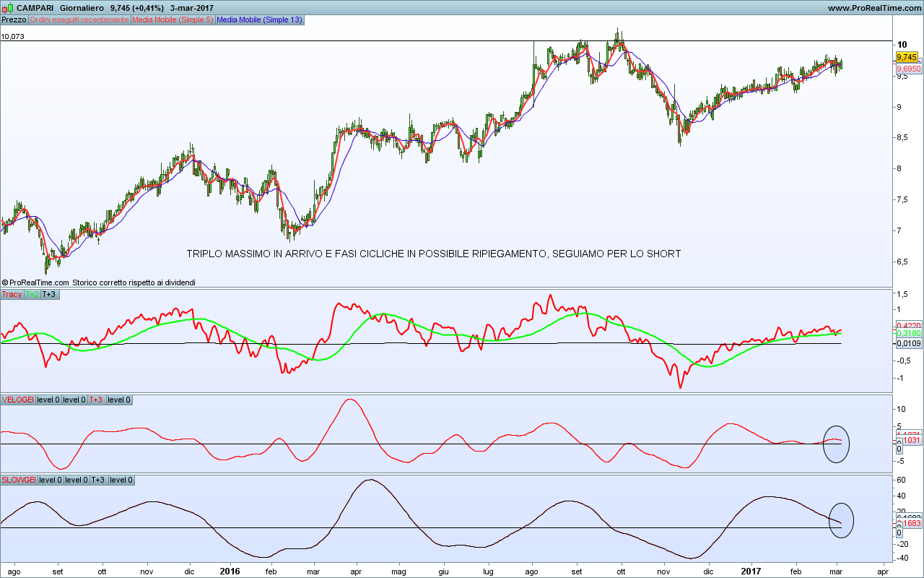
Task: Open the www.ProRealTime.com link
Action: click(874, 7)
